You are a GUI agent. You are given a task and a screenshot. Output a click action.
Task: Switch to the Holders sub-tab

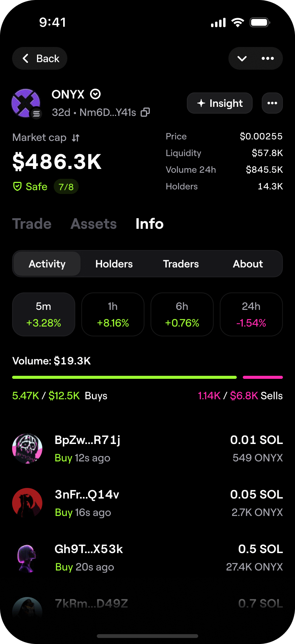[x=114, y=264]
